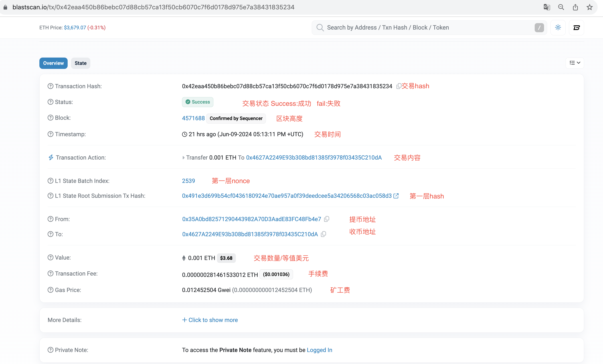Expand the Transfer action disclosure triangle
The image size is (603, 364).
(x=183, y=158)
